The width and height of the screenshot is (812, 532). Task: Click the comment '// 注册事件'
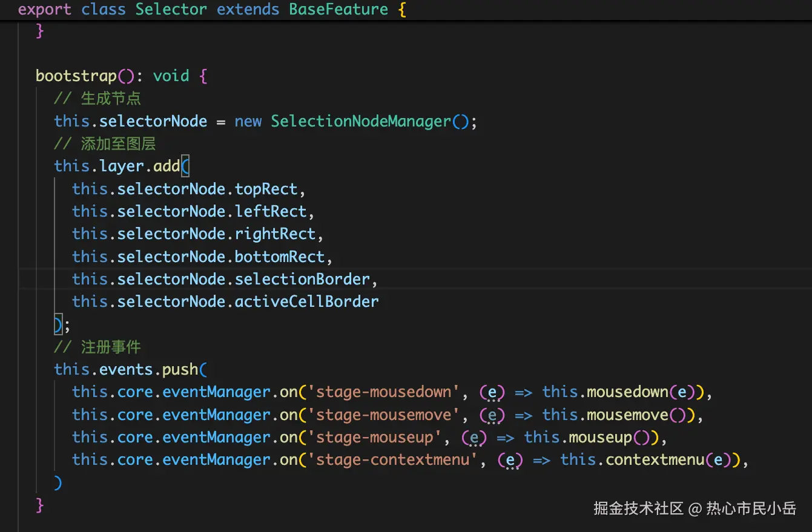97,347
